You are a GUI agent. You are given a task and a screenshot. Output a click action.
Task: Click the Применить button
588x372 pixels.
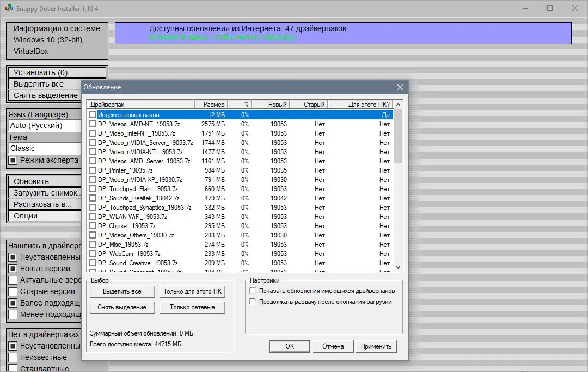[x=376, y=346]
